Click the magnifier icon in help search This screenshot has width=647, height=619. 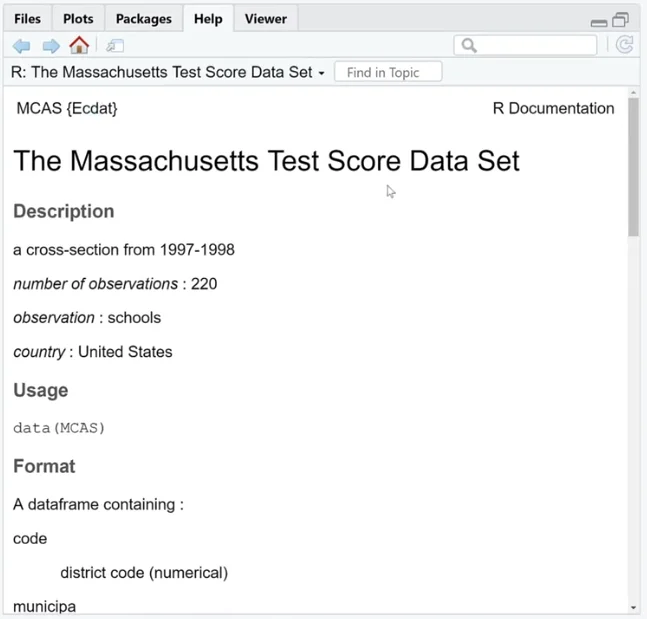469,45
